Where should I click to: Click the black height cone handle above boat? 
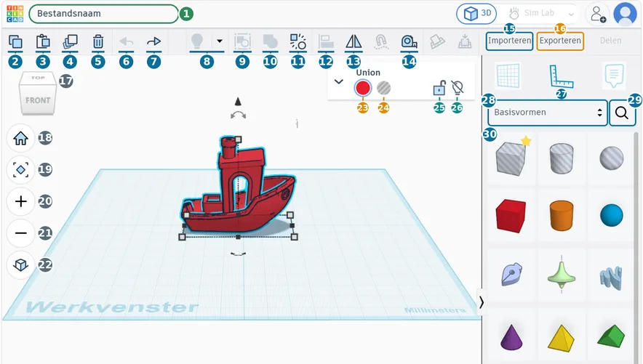238,102
